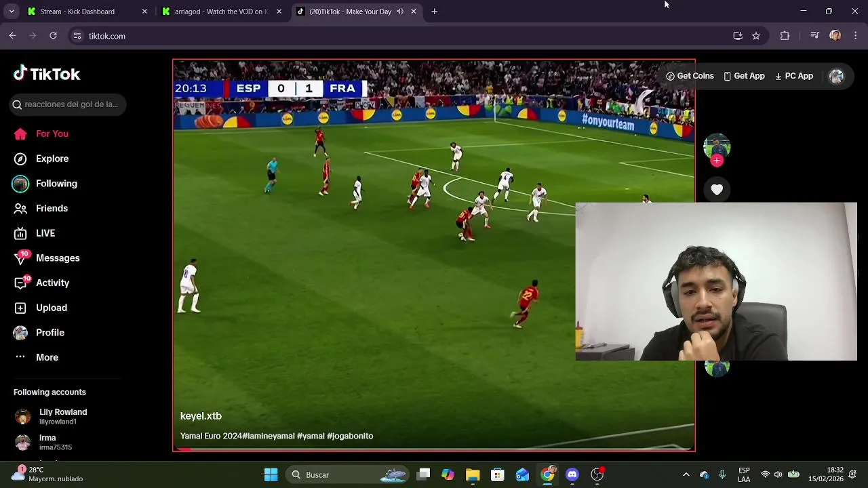Expand the More options in sidebar

pyautogui.click(x=37, y=357)
